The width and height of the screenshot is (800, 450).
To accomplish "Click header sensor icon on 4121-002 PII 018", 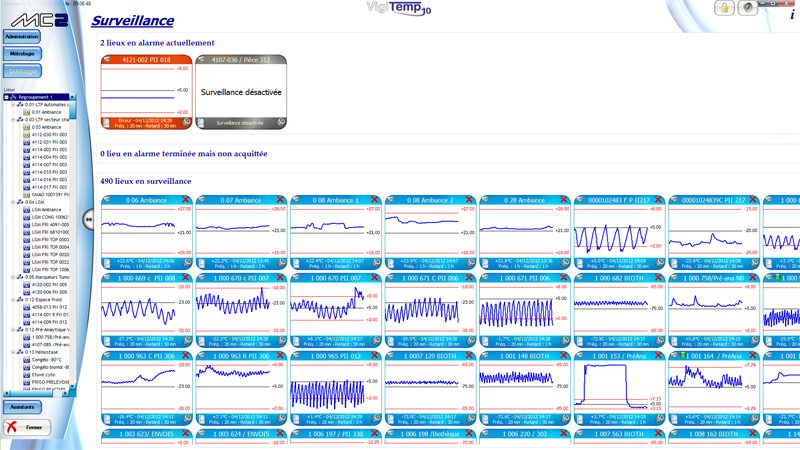I will (107, 59).
